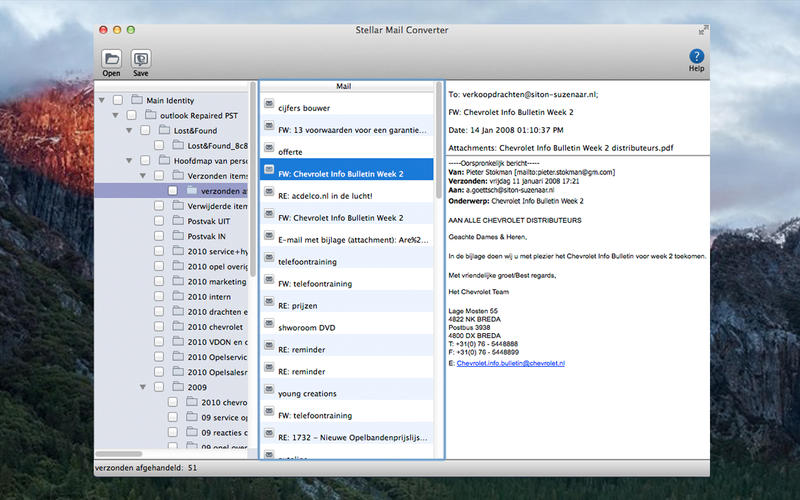Check the 'Postvak UIT' checkbox

159,221
